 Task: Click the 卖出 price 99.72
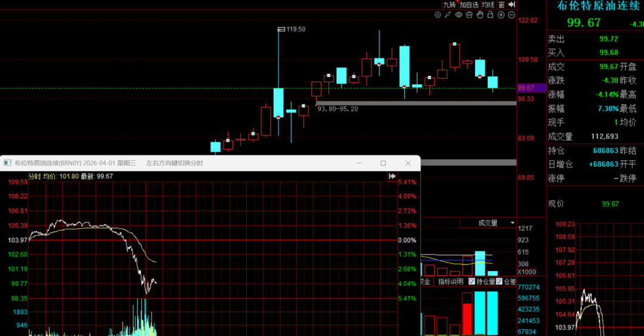click(x=609, y=39)
